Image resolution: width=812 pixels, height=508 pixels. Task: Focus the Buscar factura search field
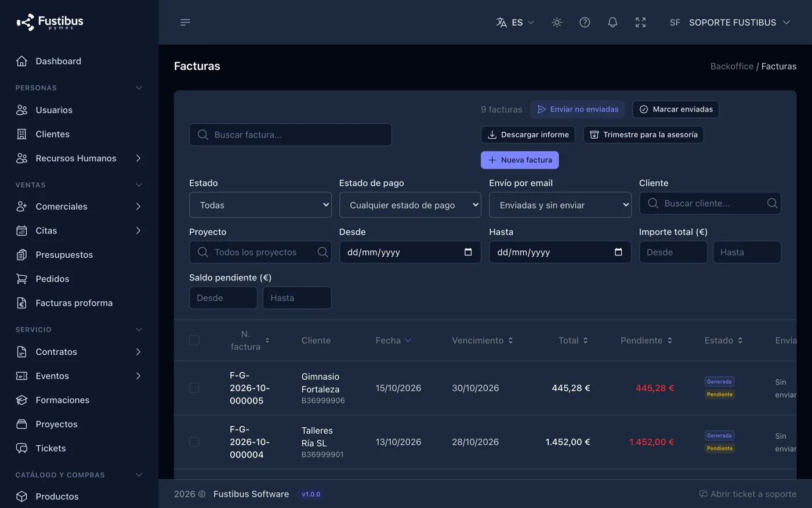291,135
